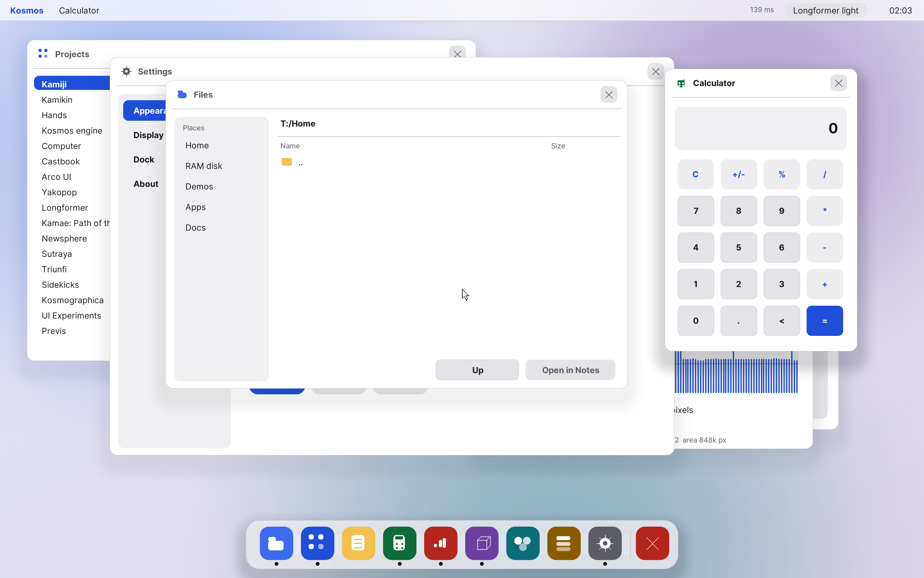Click the calculator percent key

coord(782,174)
